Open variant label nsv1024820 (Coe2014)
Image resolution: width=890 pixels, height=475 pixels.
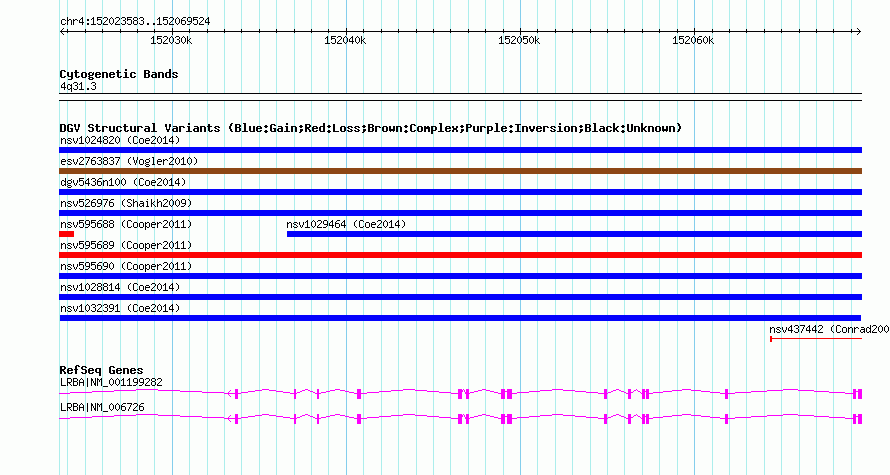[120, 140]
